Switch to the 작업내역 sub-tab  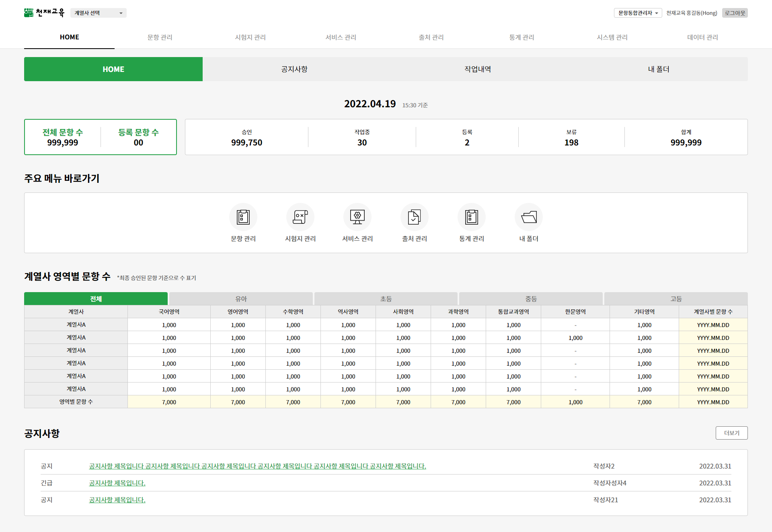[x=478, y=69]
